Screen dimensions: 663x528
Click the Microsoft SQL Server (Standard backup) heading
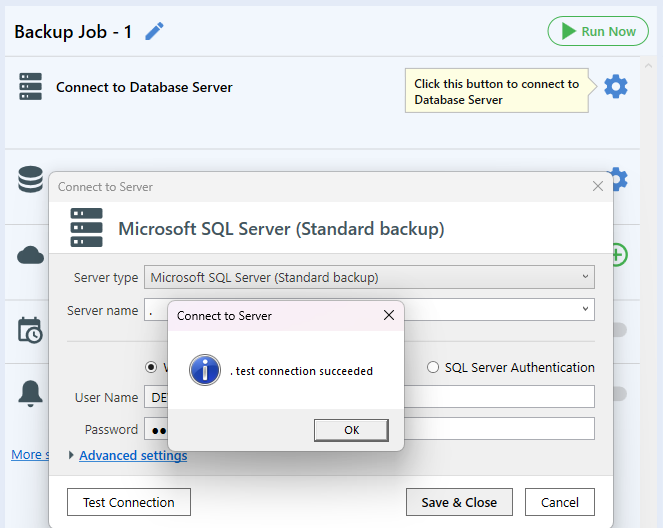tap(281, 229)
